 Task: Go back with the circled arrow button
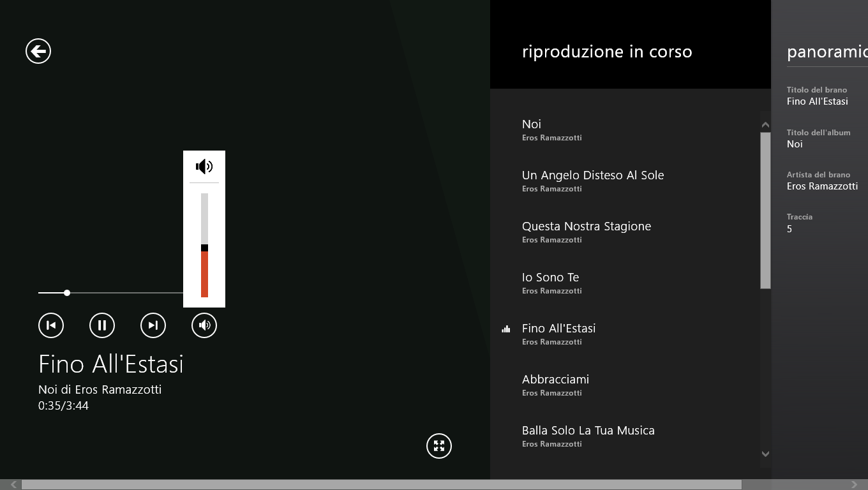38,51
